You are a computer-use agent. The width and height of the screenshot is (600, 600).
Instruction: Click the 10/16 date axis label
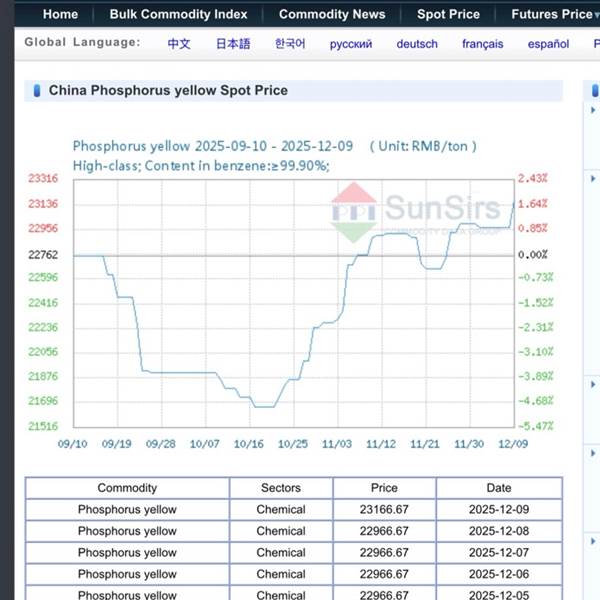(249, 444)
